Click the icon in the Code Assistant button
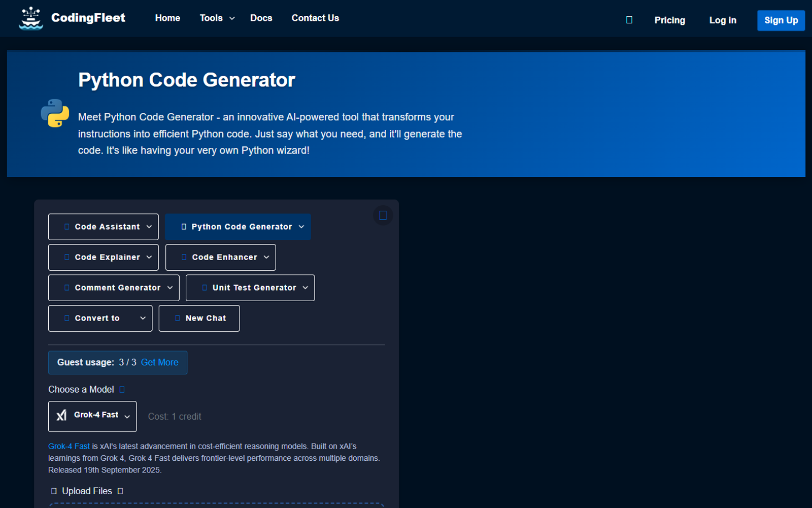 (x=67, y=227)
